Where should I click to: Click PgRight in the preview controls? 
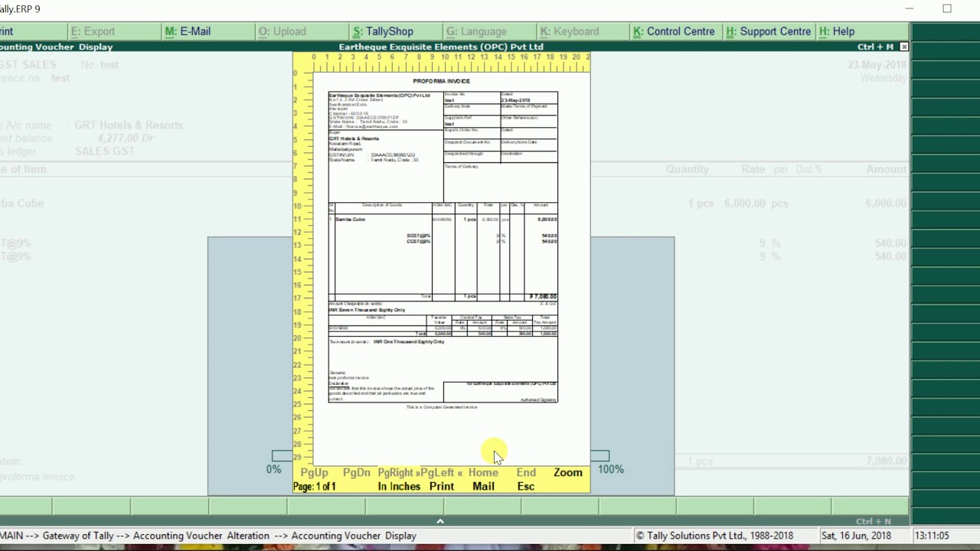click(398, 472)
